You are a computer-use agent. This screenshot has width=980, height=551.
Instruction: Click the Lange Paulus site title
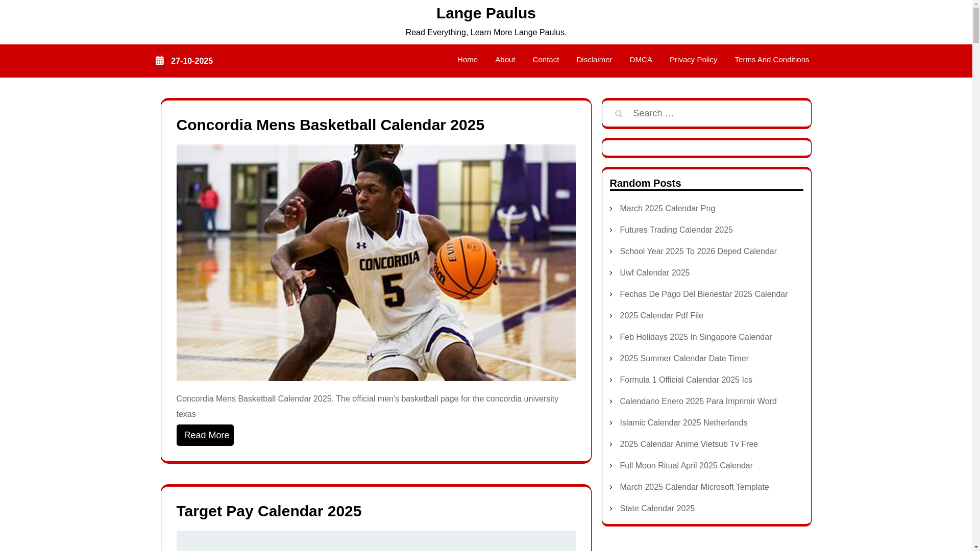pyautogui.click(x=486, y=13)
